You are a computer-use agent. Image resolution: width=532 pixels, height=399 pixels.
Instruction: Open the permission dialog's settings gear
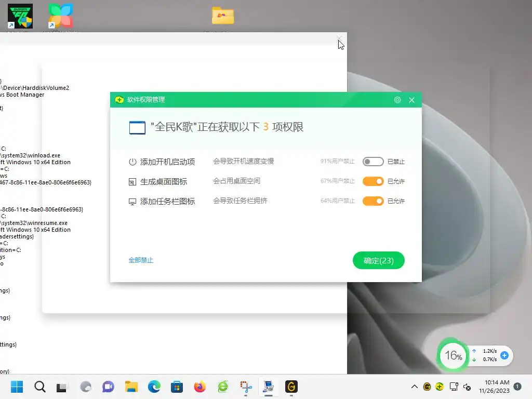[397, 100]
